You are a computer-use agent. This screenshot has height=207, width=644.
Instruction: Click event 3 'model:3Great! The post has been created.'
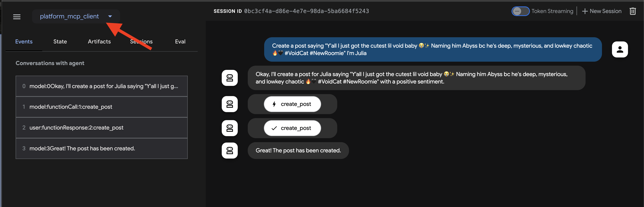pyautogui.click(x=101, y=148)
